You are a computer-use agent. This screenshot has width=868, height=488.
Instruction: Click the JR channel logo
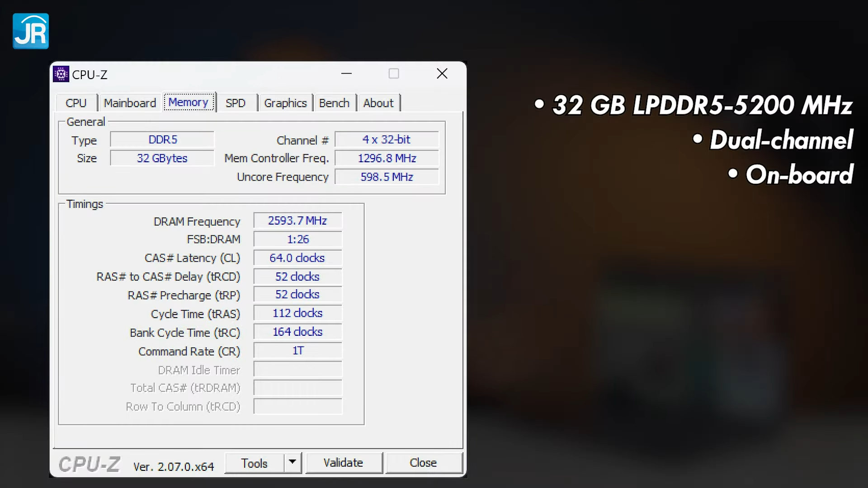click(30, 31)
